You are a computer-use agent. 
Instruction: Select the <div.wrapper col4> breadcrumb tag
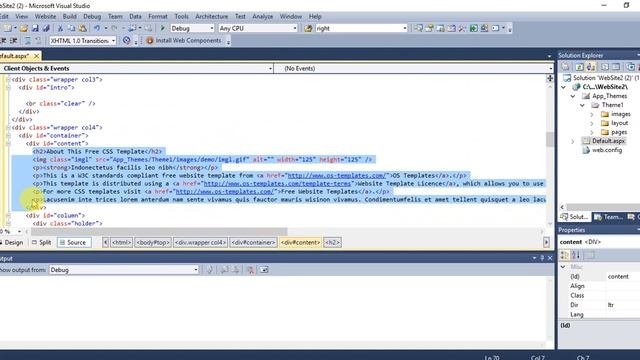click(x=200, y=242)
